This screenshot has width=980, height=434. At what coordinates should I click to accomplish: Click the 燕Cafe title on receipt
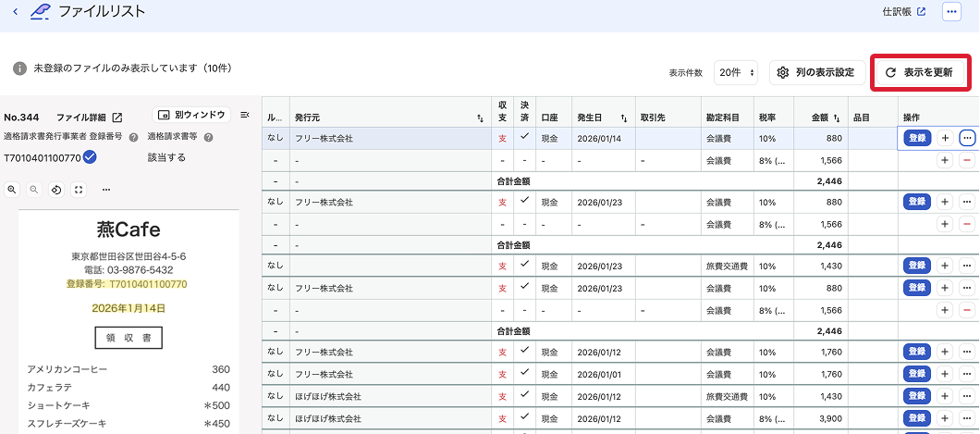(129, 230)
